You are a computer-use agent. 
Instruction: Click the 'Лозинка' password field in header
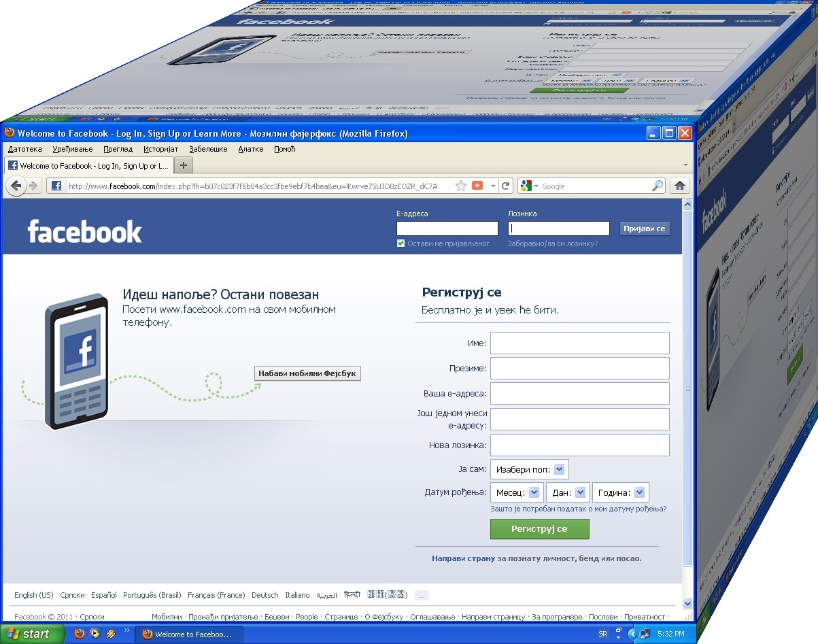[x=559, y=228]
